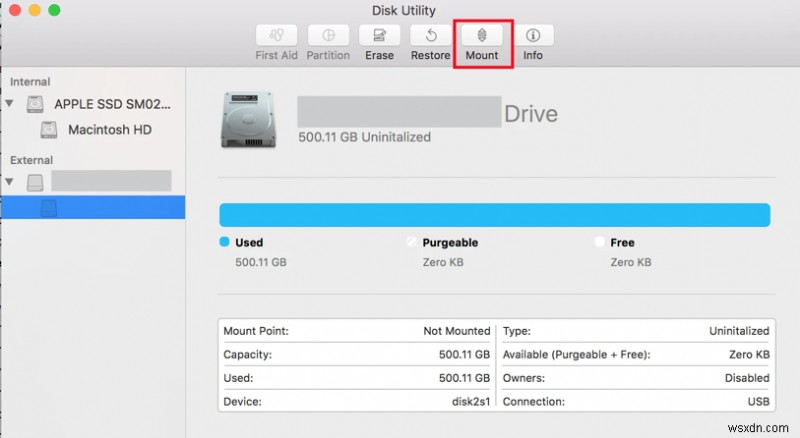Click the blue Used legend dot
The width and height of the screenshot is (800, 438).
224,242
